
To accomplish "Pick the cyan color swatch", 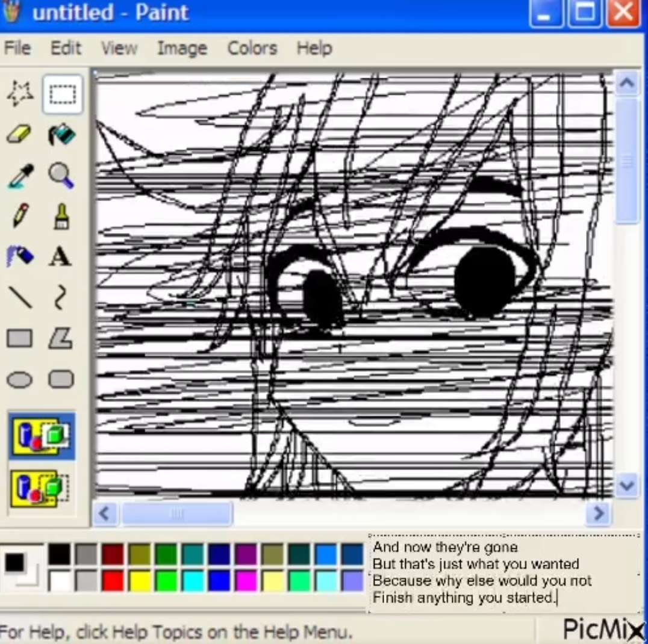I will tap(193, 580).
